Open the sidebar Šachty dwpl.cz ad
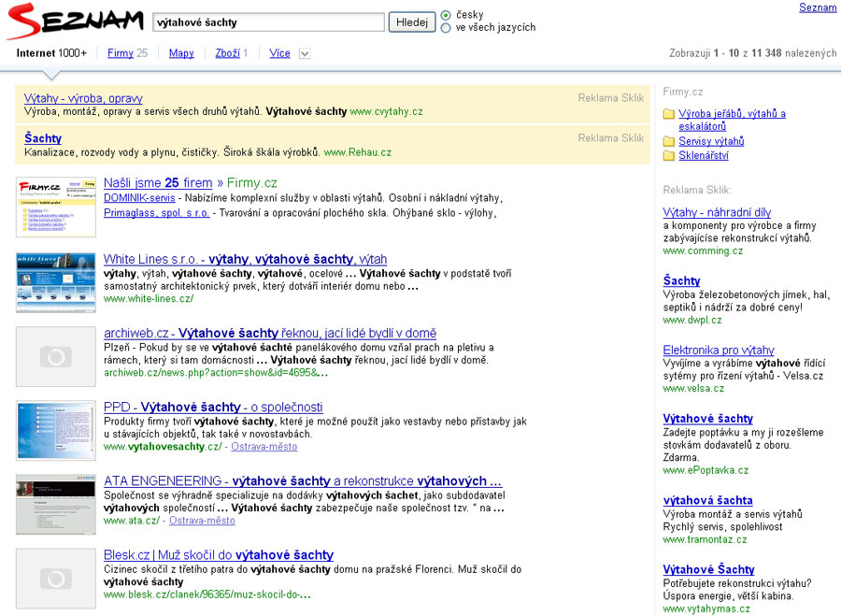Viewport: 841px width, 616px height. [x=681, y=280]
